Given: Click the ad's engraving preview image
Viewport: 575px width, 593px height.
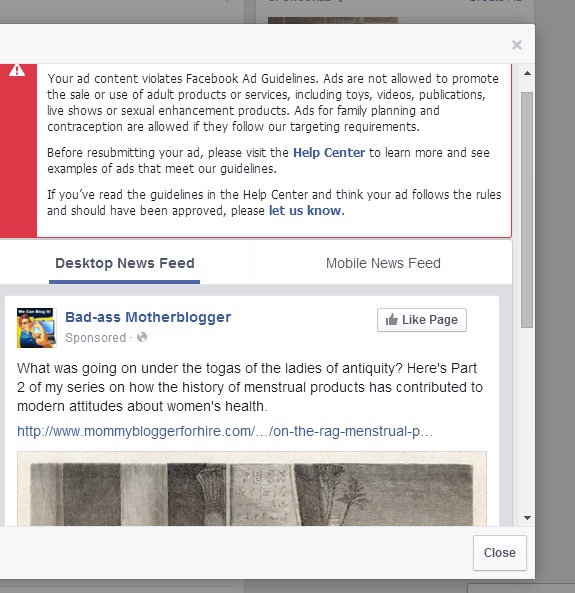Looking at the screenshot, I should (252, 489).
